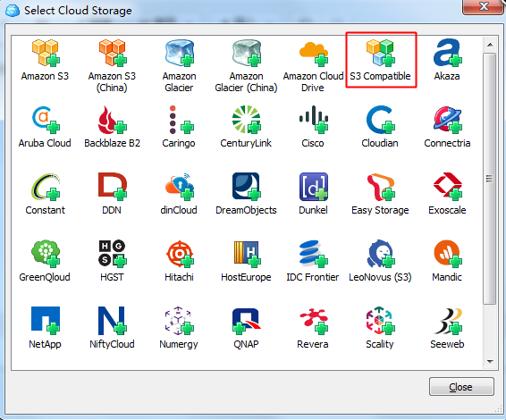The width and height of the screenshot is (506, 420).
Task: Choose the CenturyLink storage icon
Action: pos(247,120)
